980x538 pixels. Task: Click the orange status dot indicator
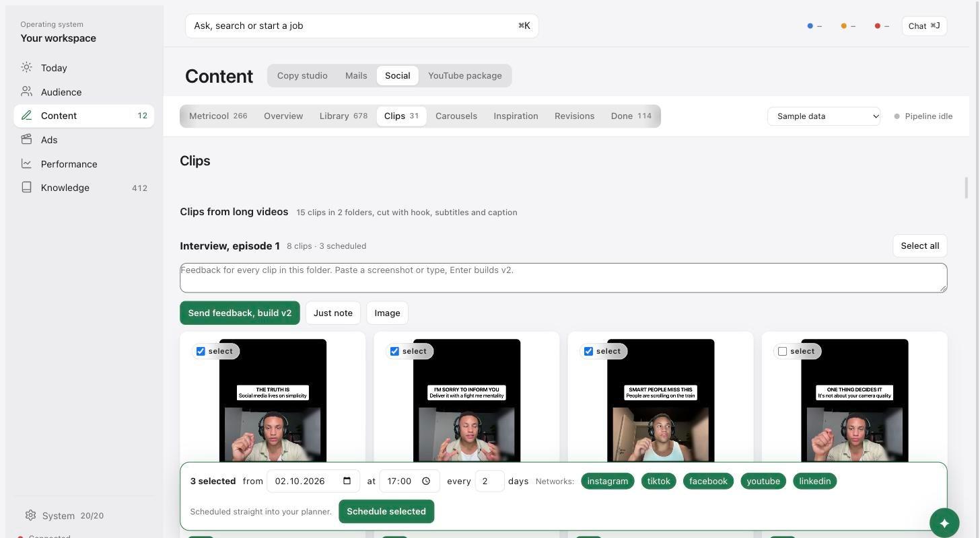pyautogui.click(x=843, y=26)
